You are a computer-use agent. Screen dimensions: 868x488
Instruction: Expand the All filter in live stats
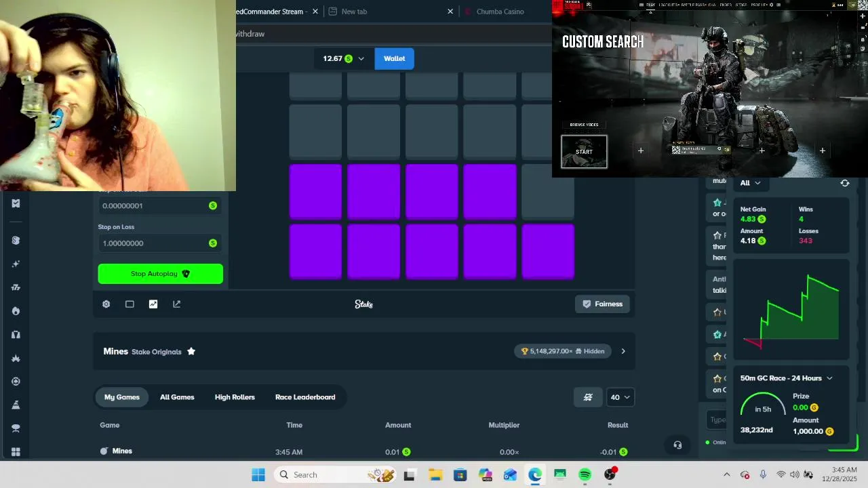pyautogui.click(x=750, y=183)
